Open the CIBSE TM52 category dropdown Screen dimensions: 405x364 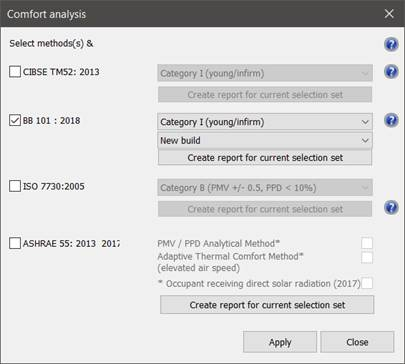[x=265, y=73]
